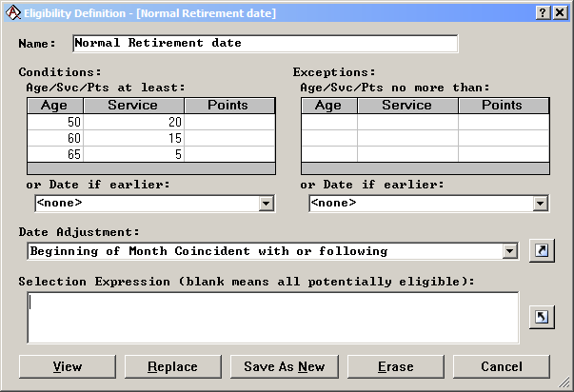This screenshot has height=392, width=574.
Task: Expand Exceptions 'or Date if earlier' dropdown
Action: tap(540, 203)
